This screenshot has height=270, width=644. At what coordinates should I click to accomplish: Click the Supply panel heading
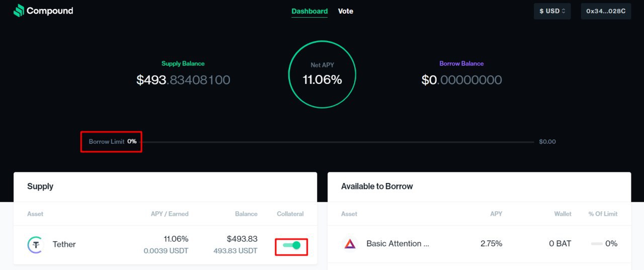[40, 187]
